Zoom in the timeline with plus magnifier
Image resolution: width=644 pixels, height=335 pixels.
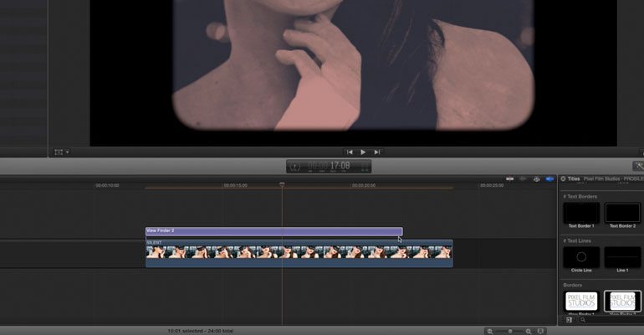[x=529, y=331]
